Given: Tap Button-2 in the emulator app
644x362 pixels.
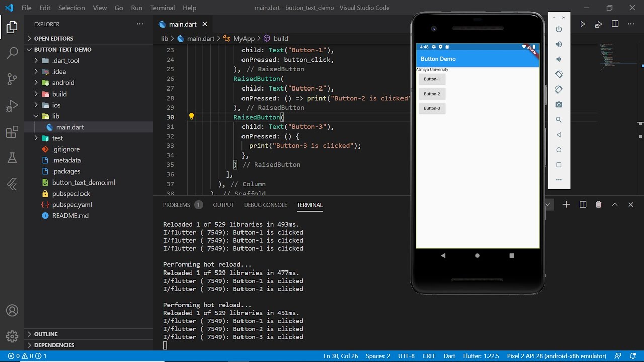Looking at the screenshot, I should (432, 94).
